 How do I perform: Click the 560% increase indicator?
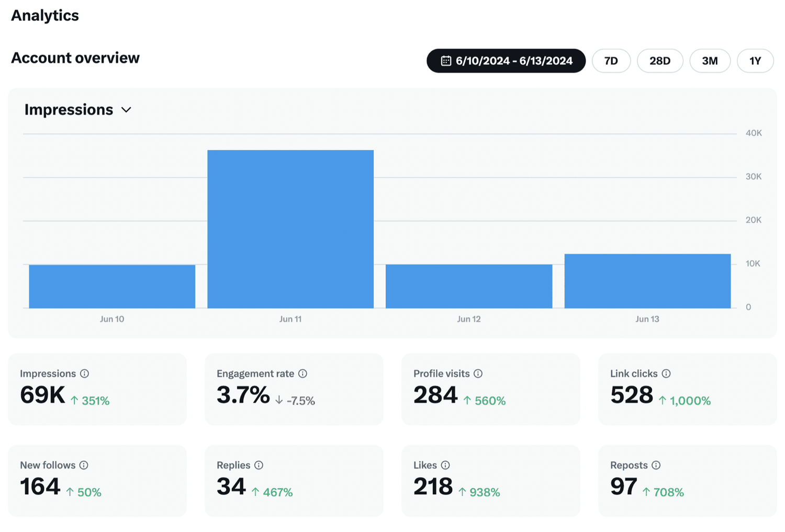(485, 401)
